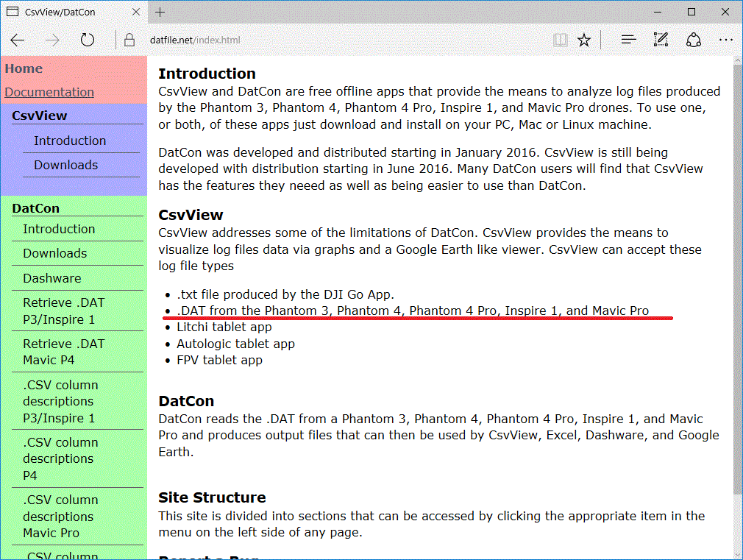Open the More actions ellipsis menu
The width and height of the screenshot is (743, 560).
pyautogui.click(x=725, y=40)
